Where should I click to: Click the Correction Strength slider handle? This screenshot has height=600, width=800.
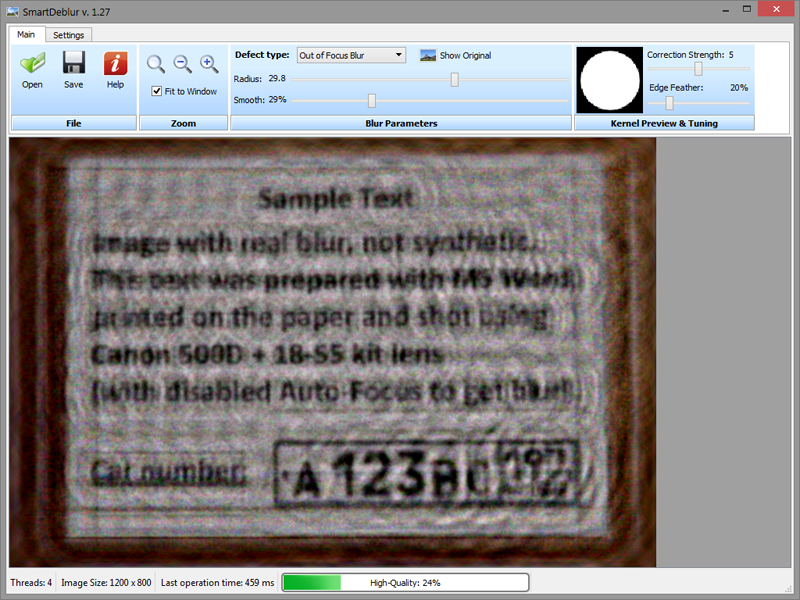tap(698, 69)
